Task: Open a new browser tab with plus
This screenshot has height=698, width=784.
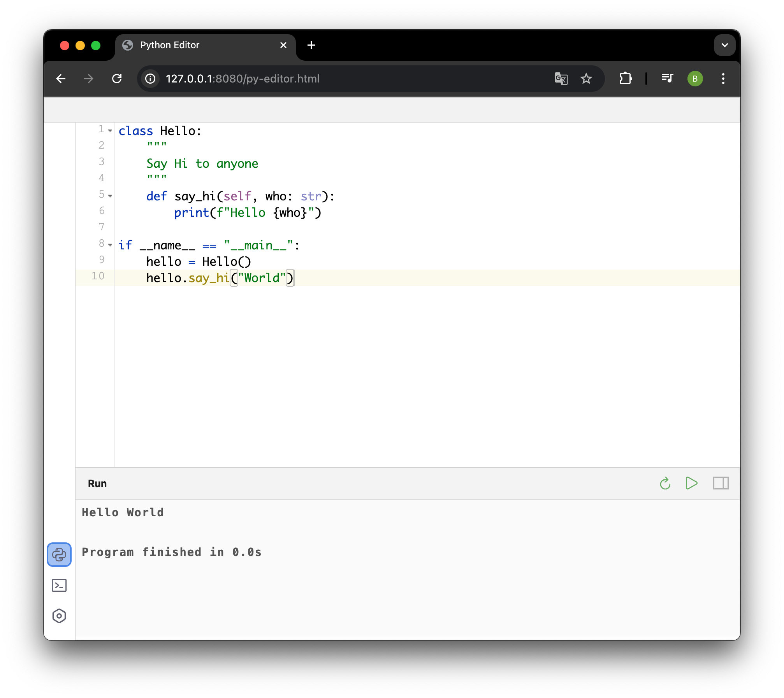Action: click(311, 45)
